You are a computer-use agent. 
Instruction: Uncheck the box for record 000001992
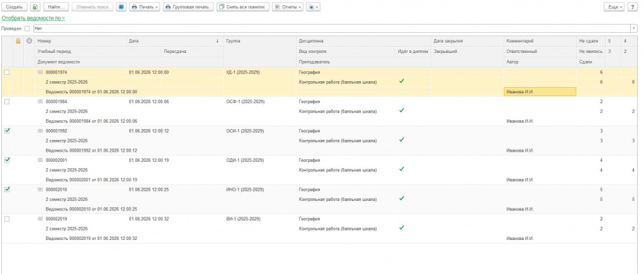(x=7, y=131)
